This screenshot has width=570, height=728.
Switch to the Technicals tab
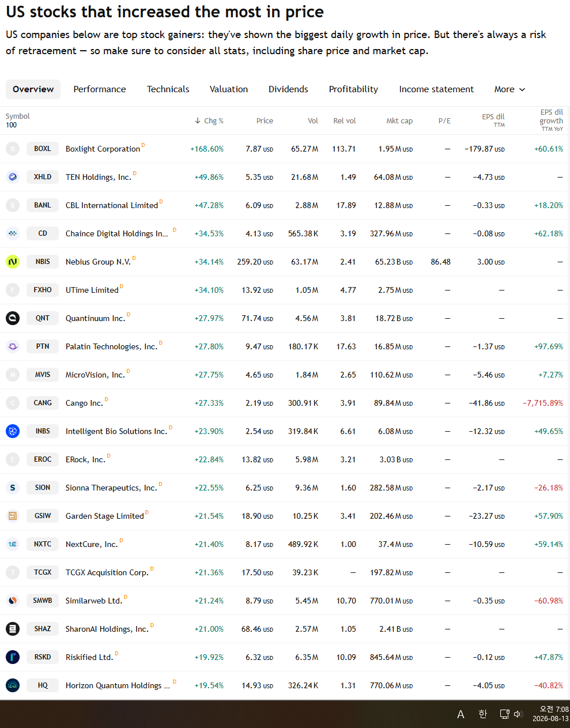pos(168,89)
